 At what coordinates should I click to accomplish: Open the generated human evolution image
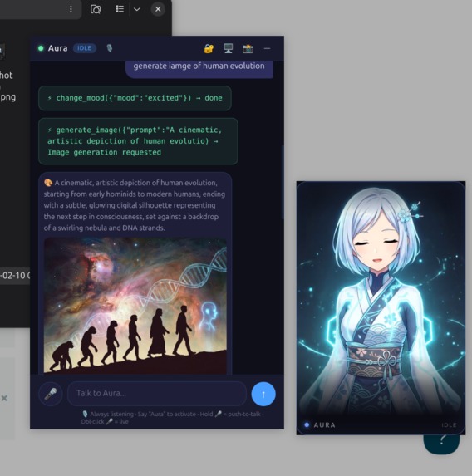click(135, 306)
